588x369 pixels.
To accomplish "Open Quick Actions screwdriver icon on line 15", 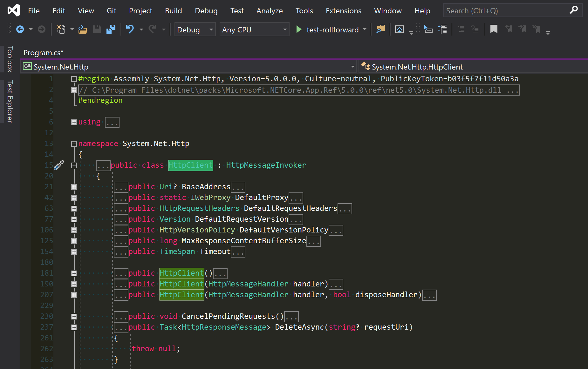I will tap(59, 165).
